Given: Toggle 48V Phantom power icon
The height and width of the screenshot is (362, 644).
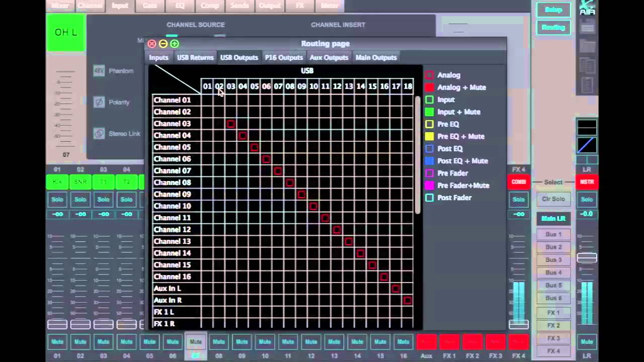Looking at the screenshot, I should (x=99, y=71).
